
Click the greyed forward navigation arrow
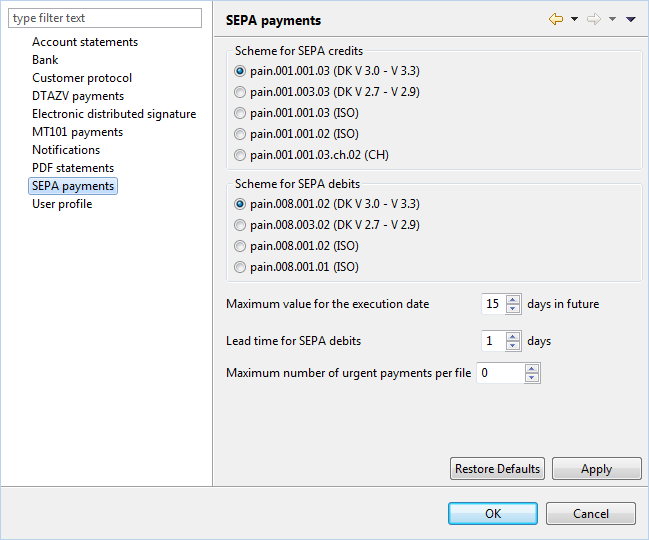[594, 19]
